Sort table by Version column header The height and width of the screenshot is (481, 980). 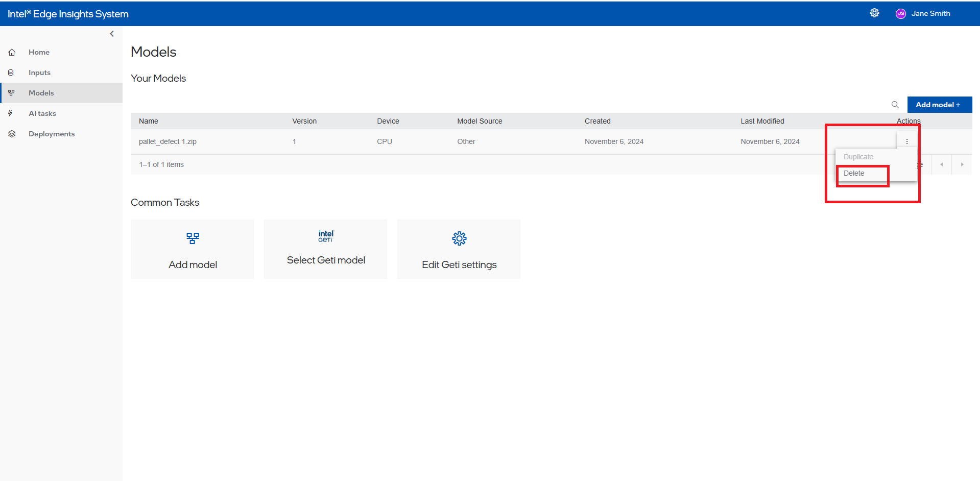pos(304,121)
